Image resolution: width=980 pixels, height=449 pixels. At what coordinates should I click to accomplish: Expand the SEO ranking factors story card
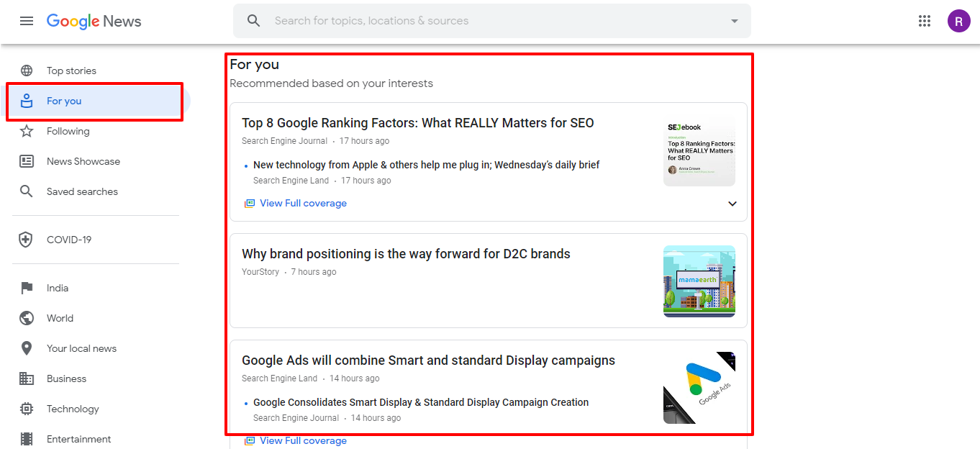tap(732, 204)
